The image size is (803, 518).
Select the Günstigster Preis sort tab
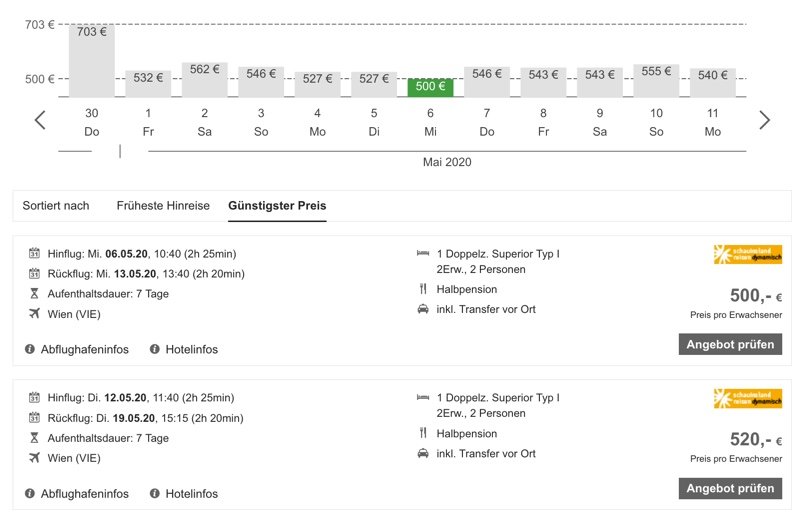277,206
